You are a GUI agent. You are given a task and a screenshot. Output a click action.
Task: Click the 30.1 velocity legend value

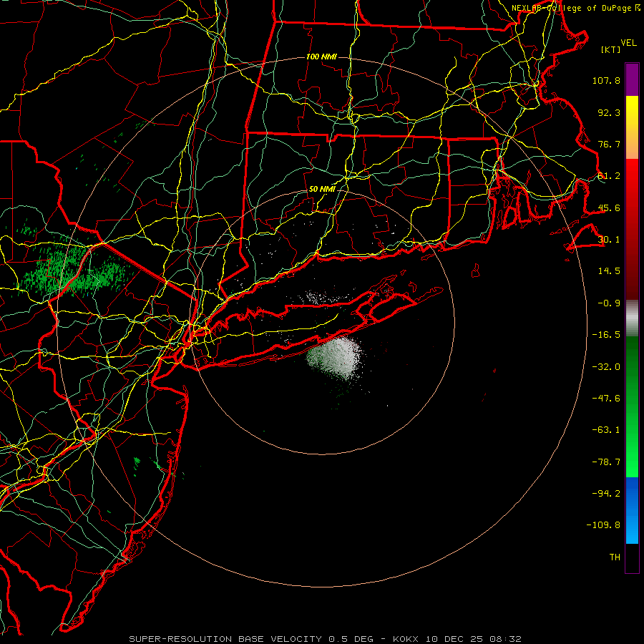coord(609,240)
